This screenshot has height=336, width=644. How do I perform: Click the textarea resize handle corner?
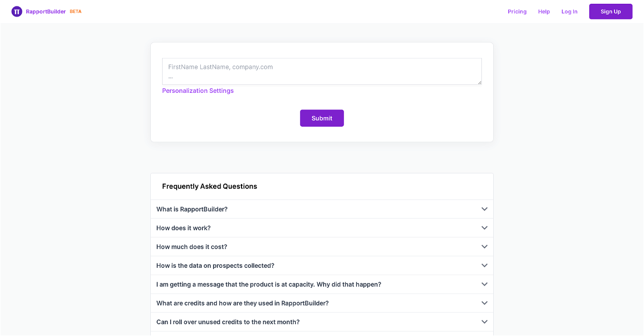pyautogui.click(x=479, y=82)
